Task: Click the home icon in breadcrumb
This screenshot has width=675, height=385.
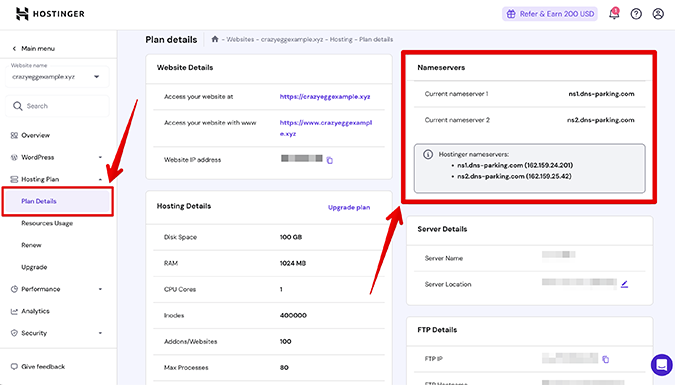Action: coord(215,39)
